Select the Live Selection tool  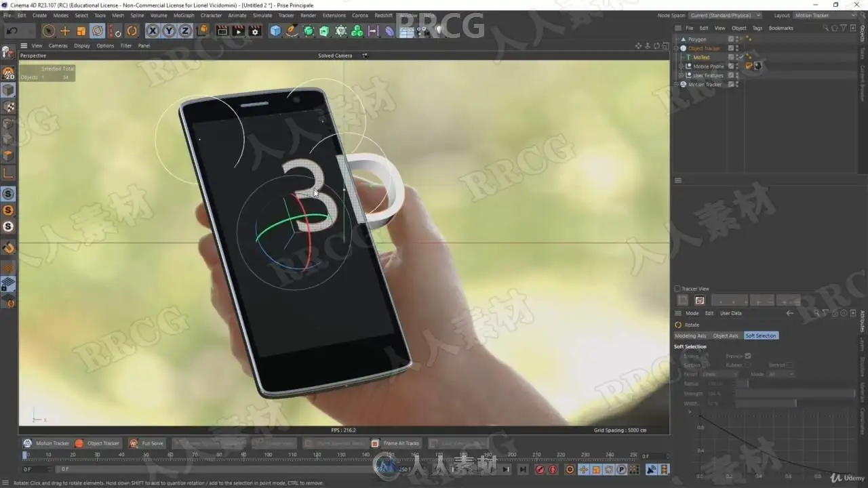pos(48,31)
